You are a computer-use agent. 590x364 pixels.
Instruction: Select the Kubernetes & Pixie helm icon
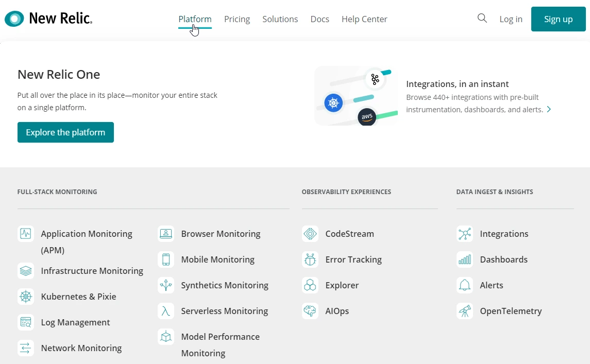[26, 297]
